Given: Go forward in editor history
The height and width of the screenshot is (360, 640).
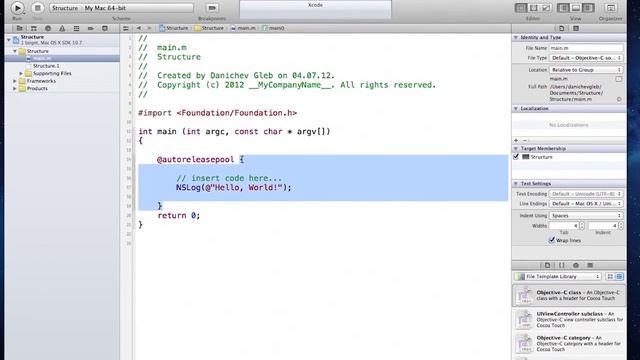Looking at the screenshot, I should pyautogui.click(x=149, y=28).
